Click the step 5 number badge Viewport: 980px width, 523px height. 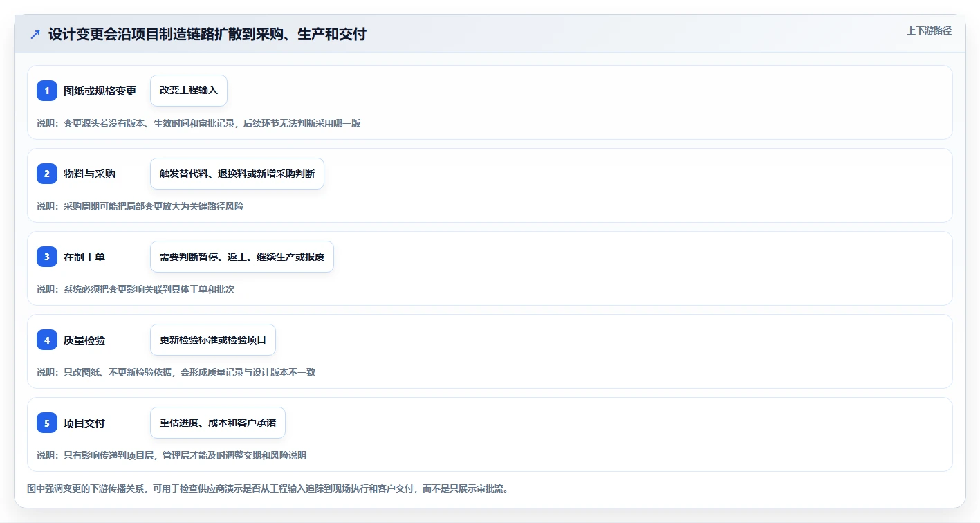(x=47, y=423)
